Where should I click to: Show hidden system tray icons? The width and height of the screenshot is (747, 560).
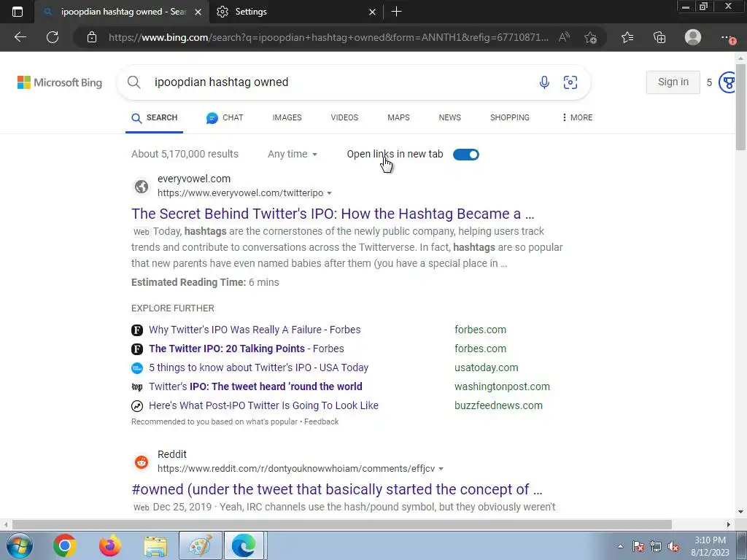(x=620, y=546)
